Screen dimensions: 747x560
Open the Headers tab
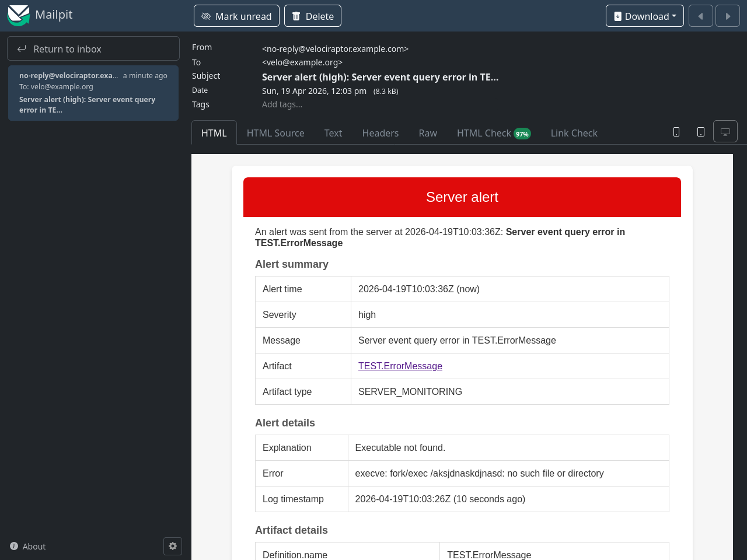coord(381,133)
